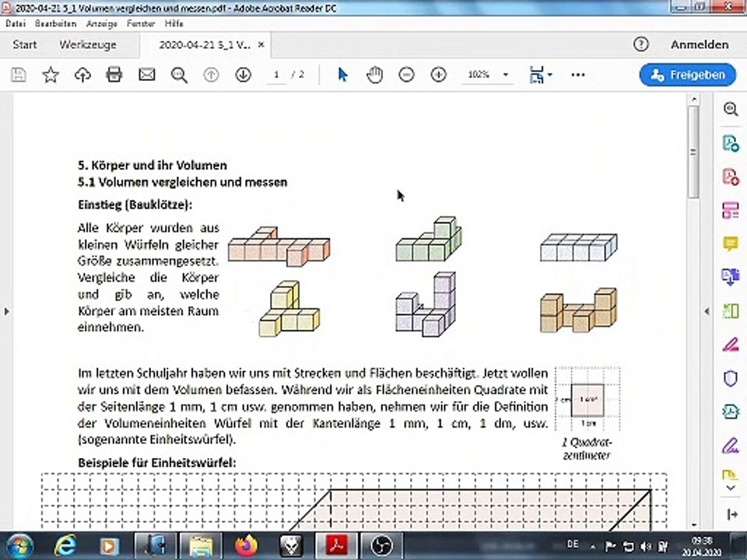
Task: Open the Fenster menu
Action: click(x=141, y=23)
